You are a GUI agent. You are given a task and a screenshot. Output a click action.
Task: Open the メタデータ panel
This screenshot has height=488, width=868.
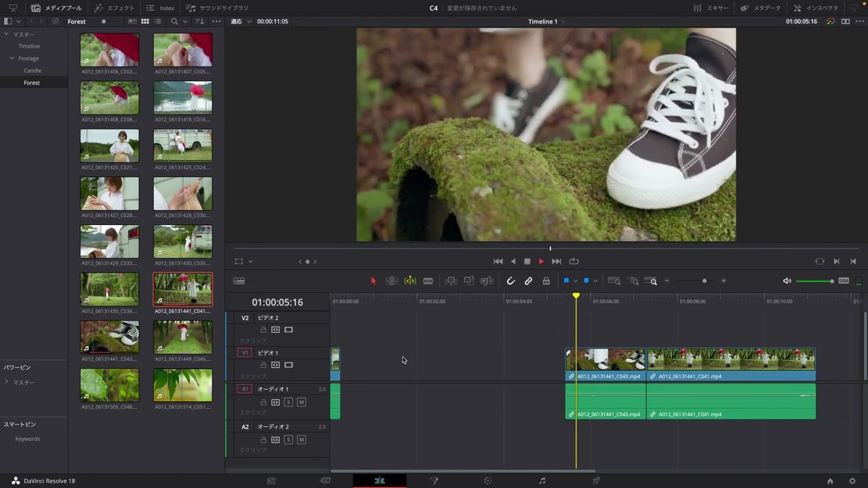(x=760, y=8)
